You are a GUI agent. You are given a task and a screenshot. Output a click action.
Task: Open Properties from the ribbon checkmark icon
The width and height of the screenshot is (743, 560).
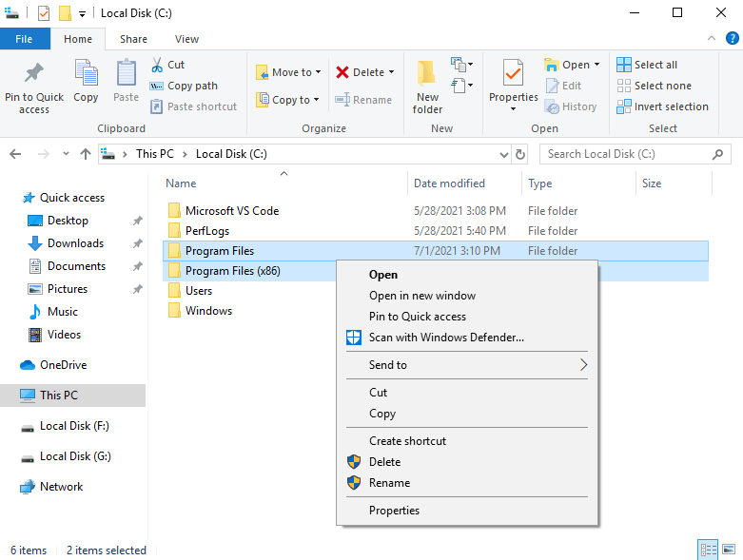pyautogui.click(x=514, y=73)
